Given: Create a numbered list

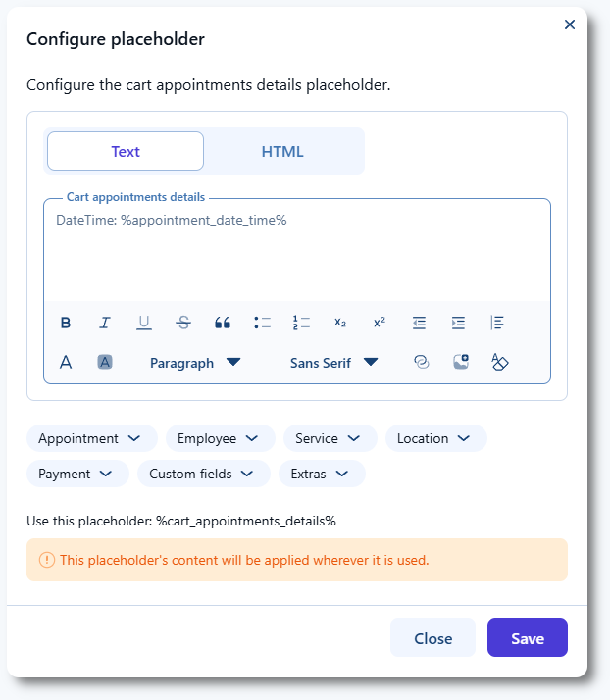Looking at the screenshot, I should click(301, 323).
